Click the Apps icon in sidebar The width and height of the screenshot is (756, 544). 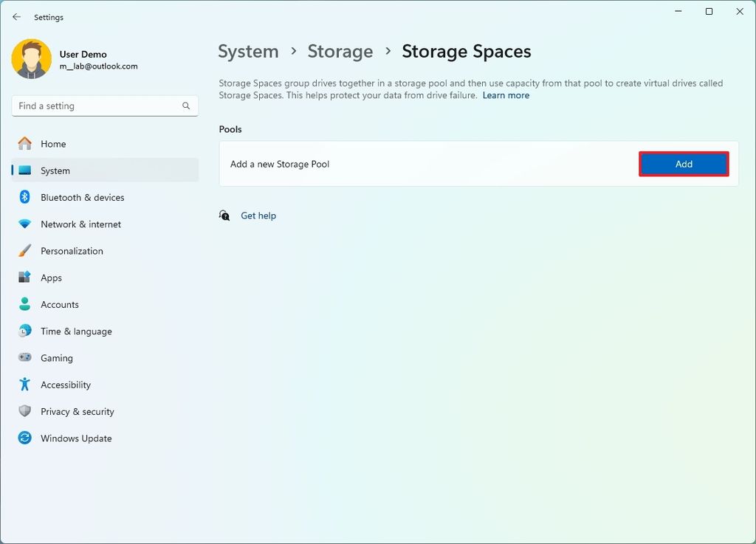(25, 278)
